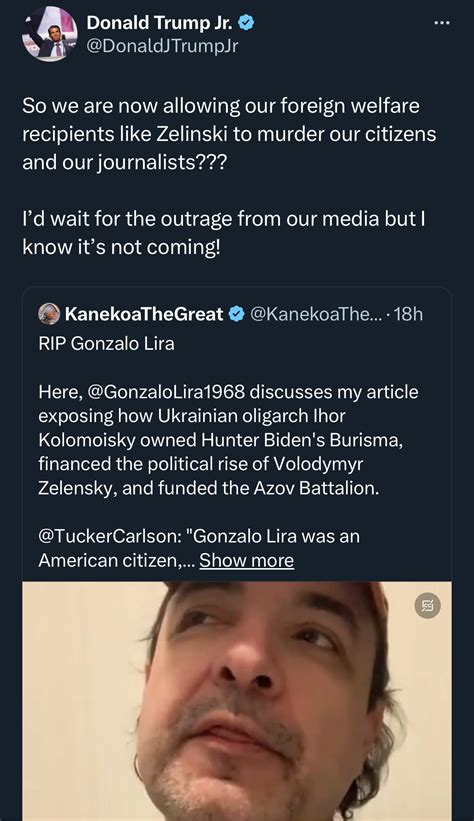Open the KanekoaTheGreat display name
The image size is (474, 821).
pos(144,314)
